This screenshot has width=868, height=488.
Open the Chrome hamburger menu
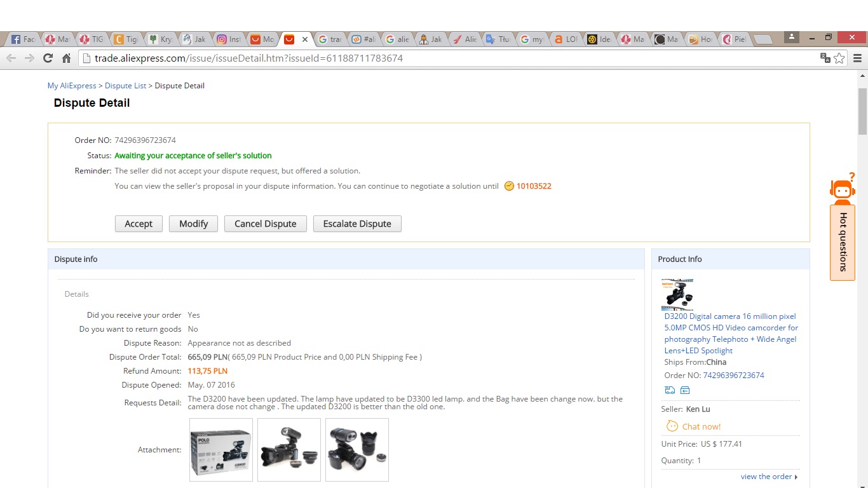[857, 58]
